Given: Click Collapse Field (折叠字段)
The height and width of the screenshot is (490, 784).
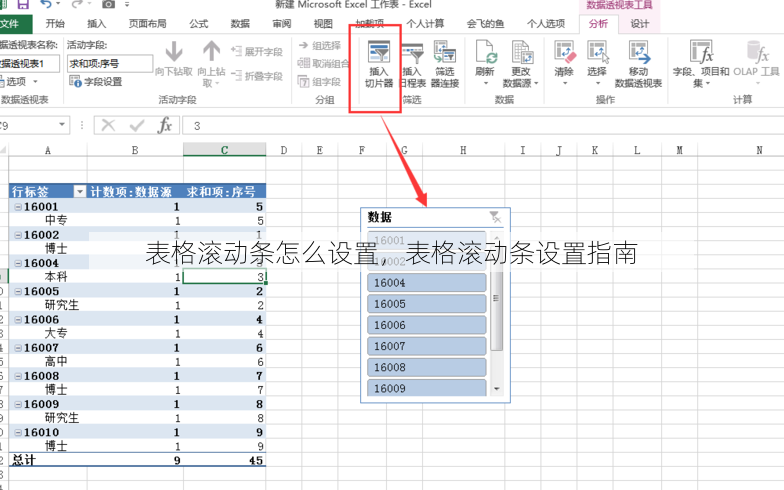Looking at the screenshot, I should click(257, 76).
